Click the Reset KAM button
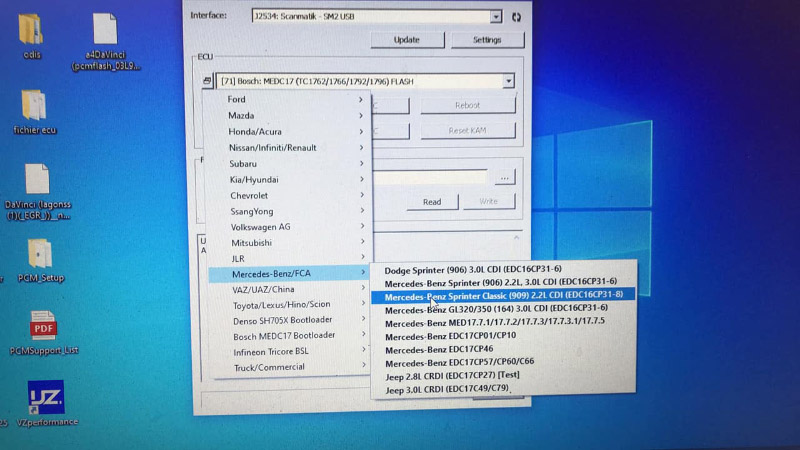Screen dimensions: 800x450 point(467,131)
